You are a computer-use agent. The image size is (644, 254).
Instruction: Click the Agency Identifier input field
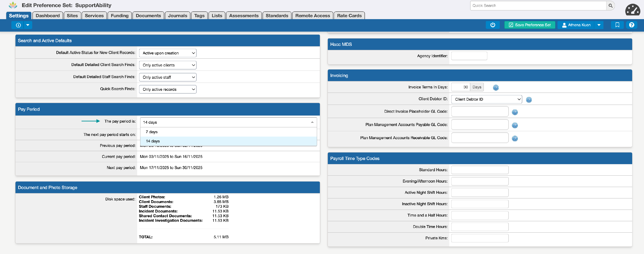tap(469, 56)
